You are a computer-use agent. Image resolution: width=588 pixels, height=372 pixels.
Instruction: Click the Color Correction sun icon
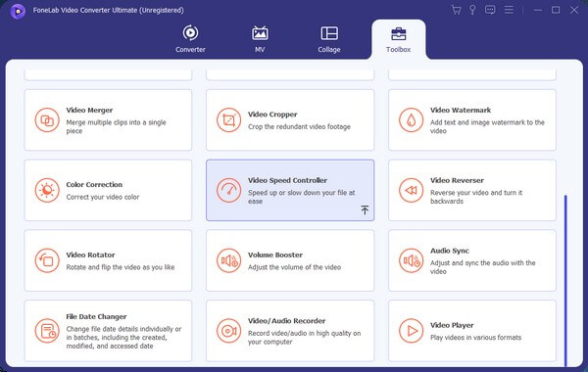(x=47, y=190)
